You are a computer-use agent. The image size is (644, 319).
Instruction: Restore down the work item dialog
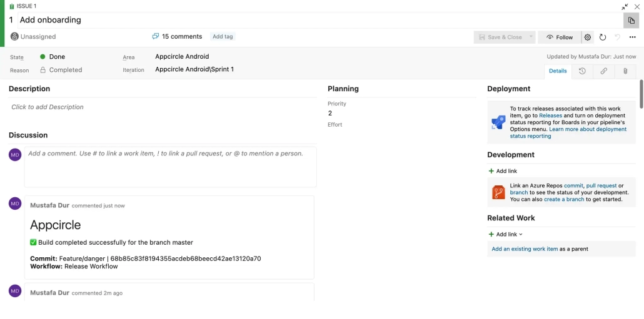(624, 7)
